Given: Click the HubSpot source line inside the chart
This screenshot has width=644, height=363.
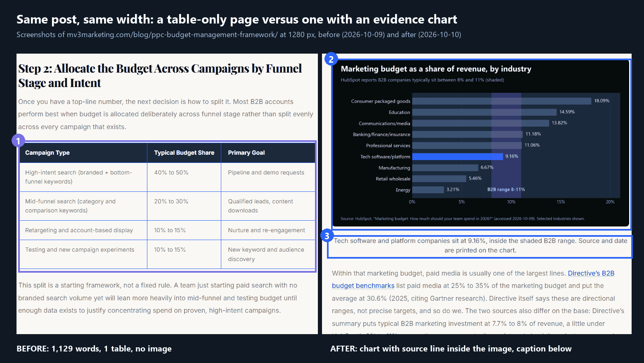Looking at the screenshot, I should (463, 219).
